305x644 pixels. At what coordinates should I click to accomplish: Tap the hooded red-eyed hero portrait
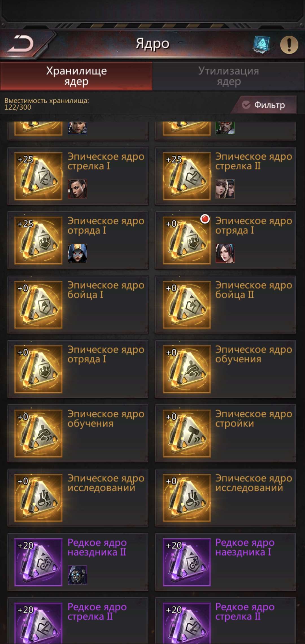pos(77,253)
